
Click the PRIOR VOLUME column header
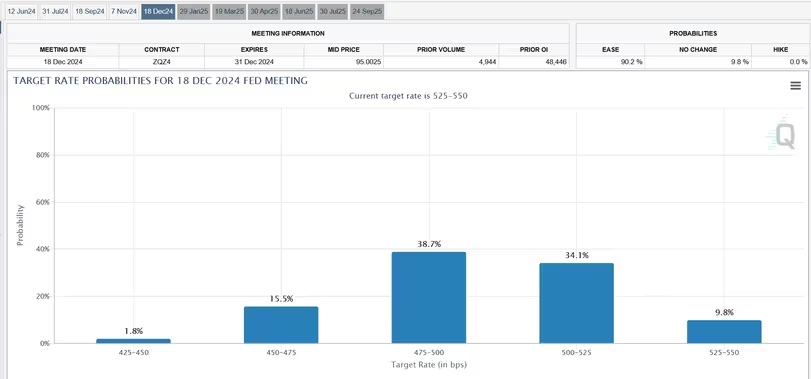point(441,50)
